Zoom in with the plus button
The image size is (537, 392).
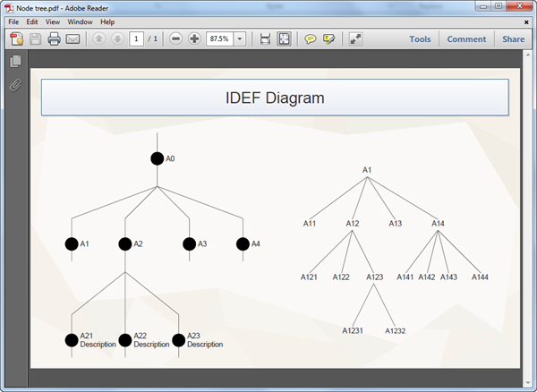pos(194,39)
